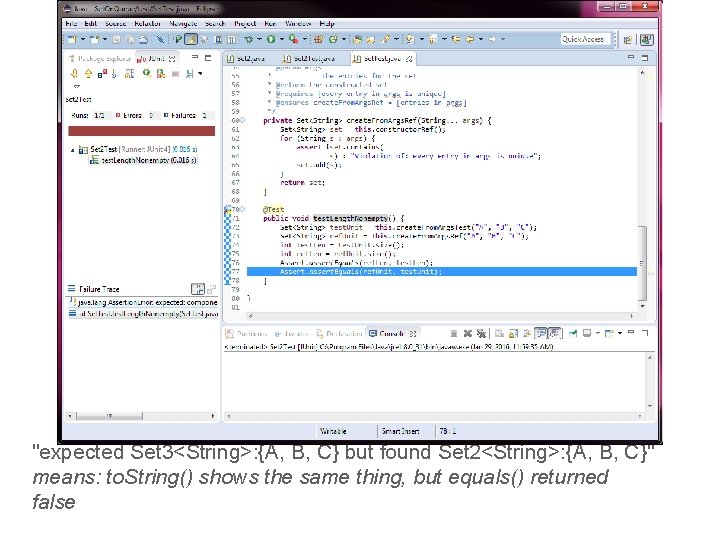The height and width of the screenshot is (540, 720).
Task: Open the Project menu
Action: pyautogui.click(x=245, y=23)
